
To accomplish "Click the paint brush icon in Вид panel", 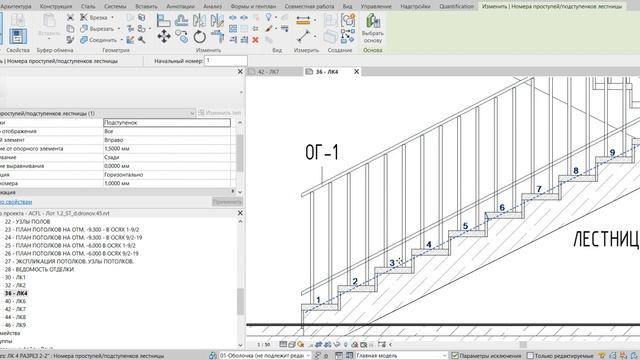I will coord(269,29).
